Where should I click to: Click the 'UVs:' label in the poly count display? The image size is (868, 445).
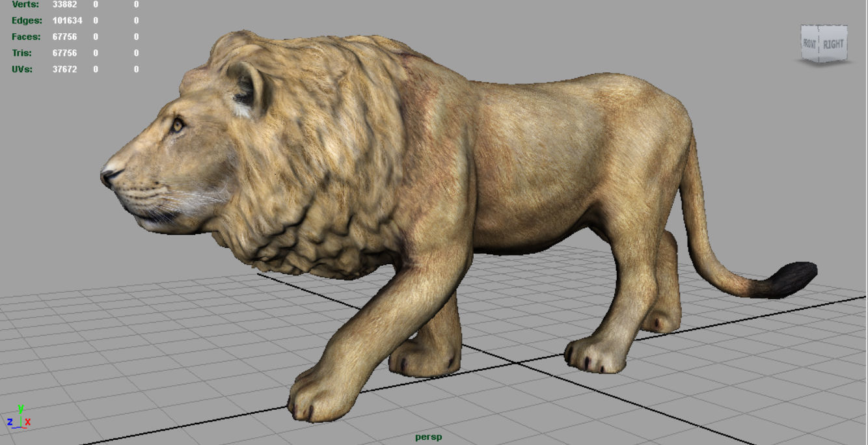click(22, 69)
